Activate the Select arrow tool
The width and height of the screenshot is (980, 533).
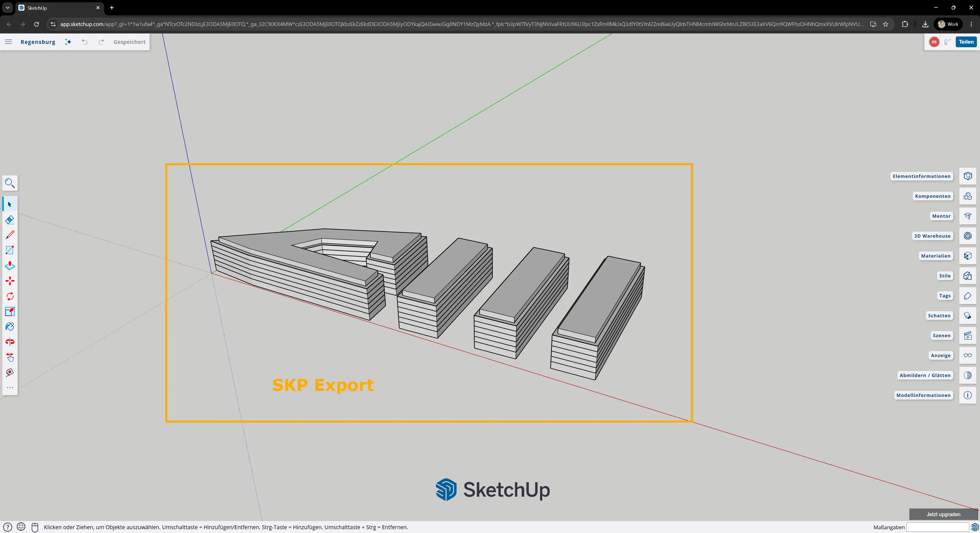tap(10, 204)
